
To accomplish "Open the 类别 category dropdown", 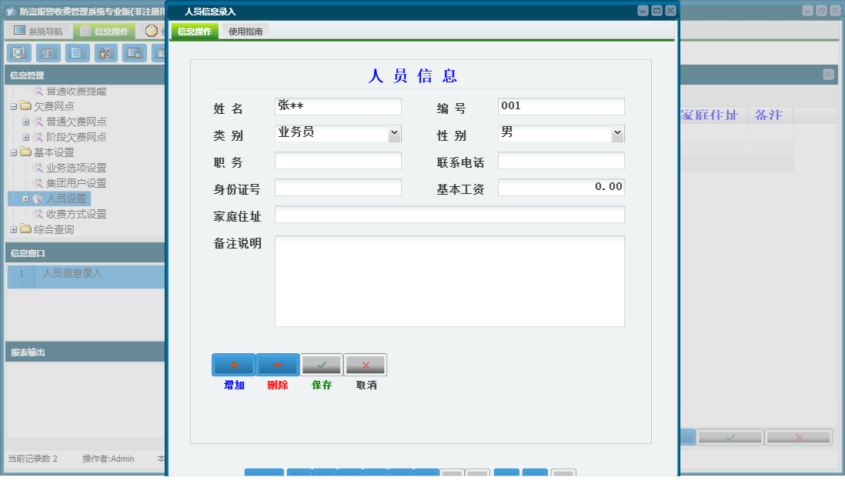I will click(394, 133).
